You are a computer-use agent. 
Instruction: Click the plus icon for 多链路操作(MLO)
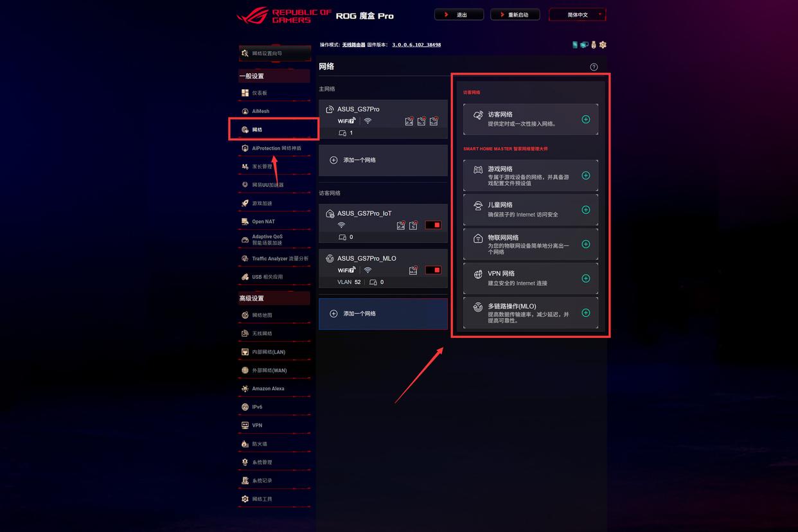click(x=585, y=313)
